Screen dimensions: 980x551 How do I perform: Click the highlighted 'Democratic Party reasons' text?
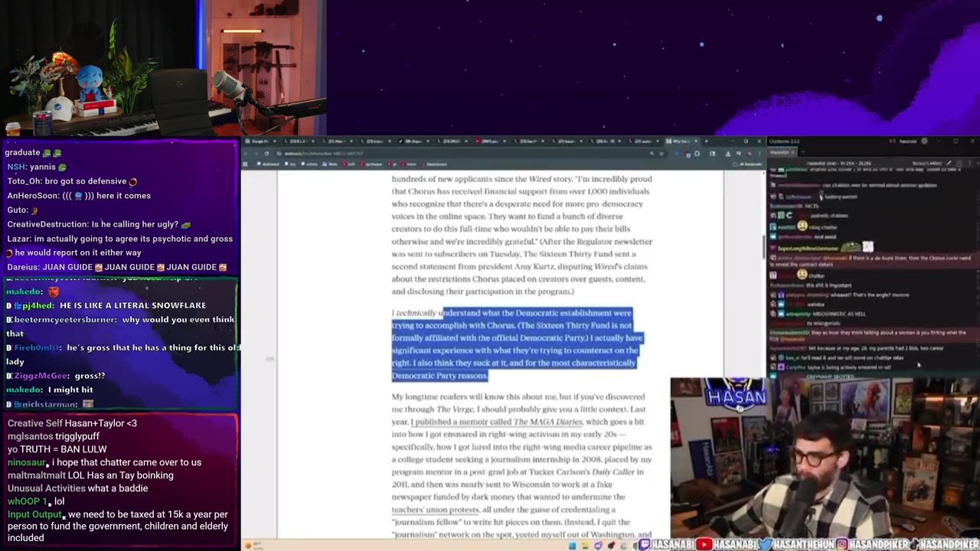pyautogui.click(x=439, y=376)
